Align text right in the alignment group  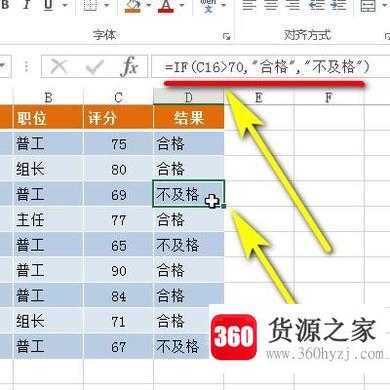tap(293, 6)
